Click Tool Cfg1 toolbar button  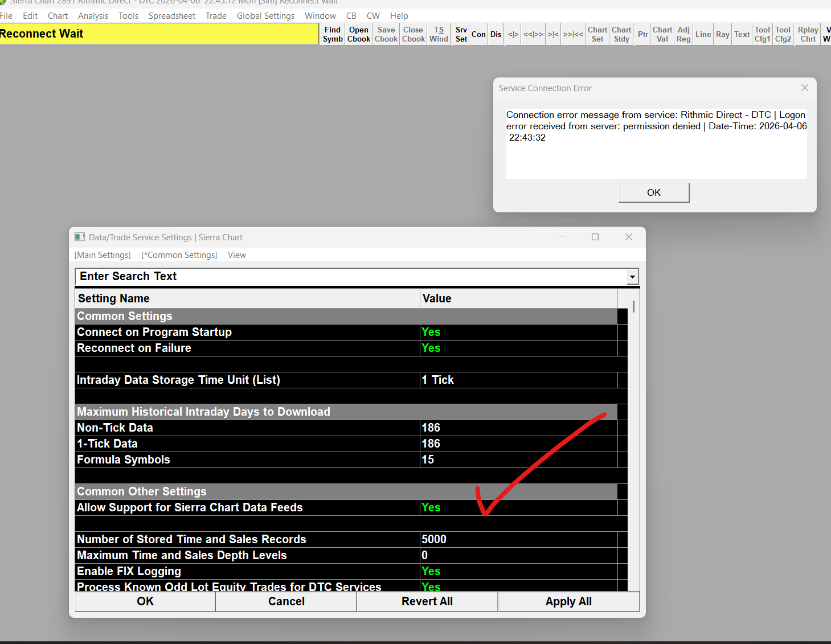[x=762, y=34]
